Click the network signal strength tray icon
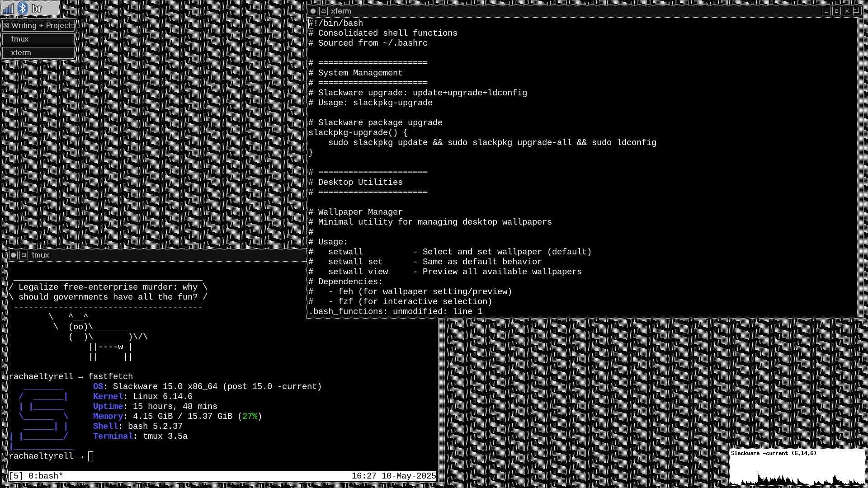Viewport: 868px width, 488px height. tap(8, 9)
